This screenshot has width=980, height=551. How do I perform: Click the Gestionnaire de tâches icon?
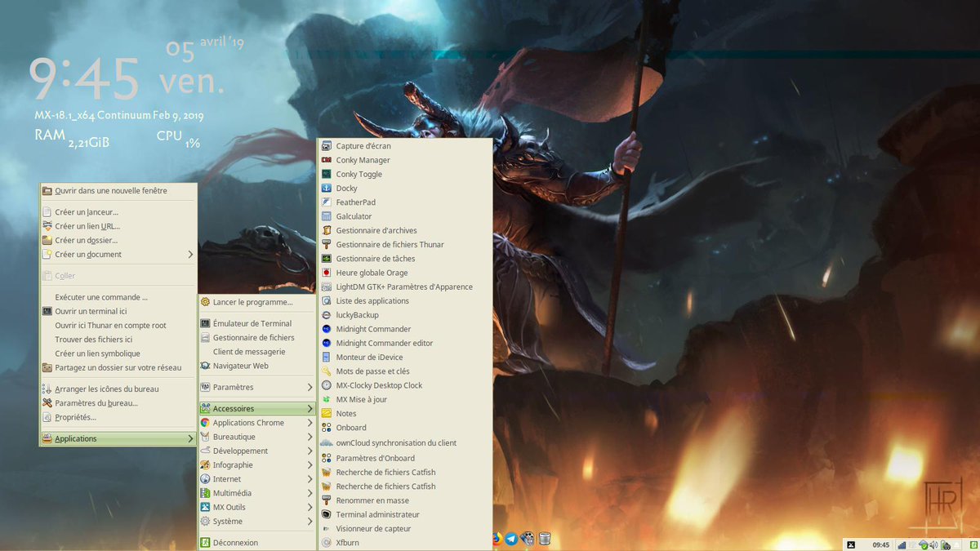[327, 259]
